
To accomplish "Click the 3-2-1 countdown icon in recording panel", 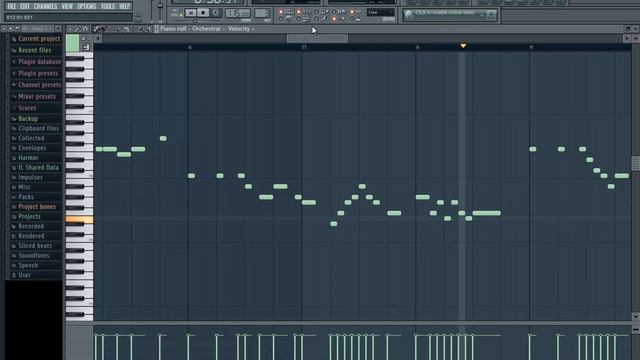I will [x=307, y=11].
